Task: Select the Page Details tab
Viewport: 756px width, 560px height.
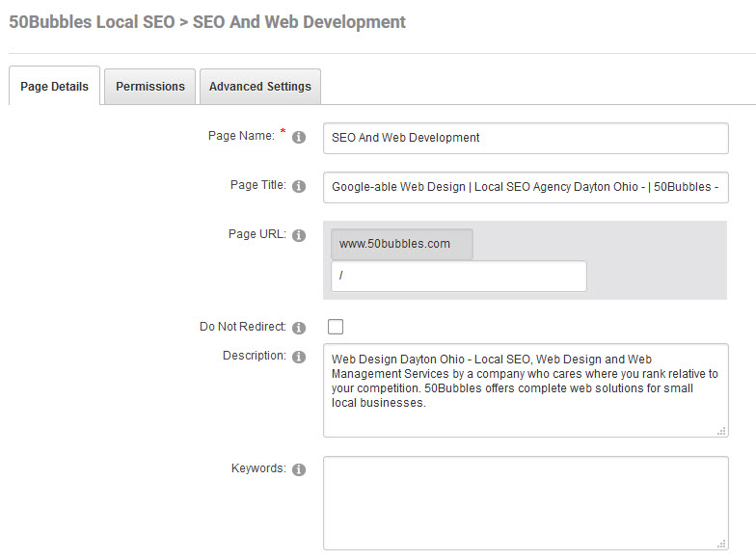Action: pyautogui.click(x=54, y=87)
